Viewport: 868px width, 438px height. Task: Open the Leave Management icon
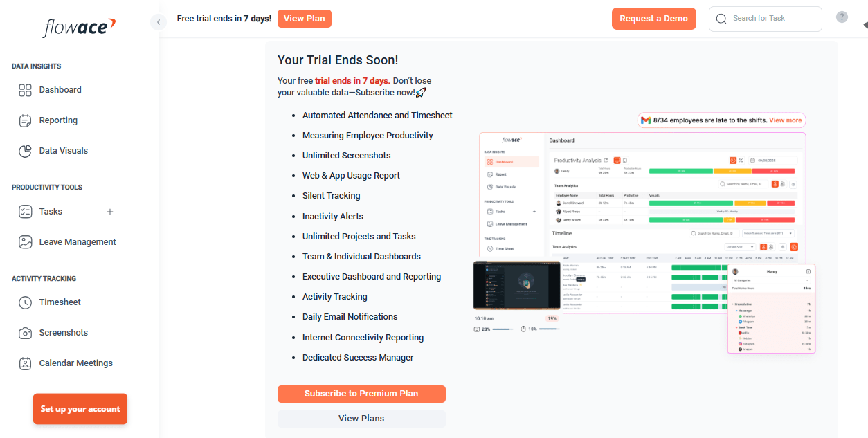pyautogui.click(x=26, y=242)
